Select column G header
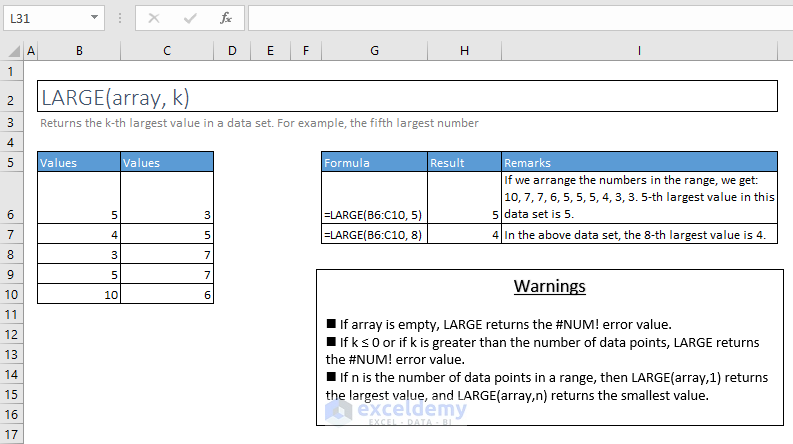 374,51
